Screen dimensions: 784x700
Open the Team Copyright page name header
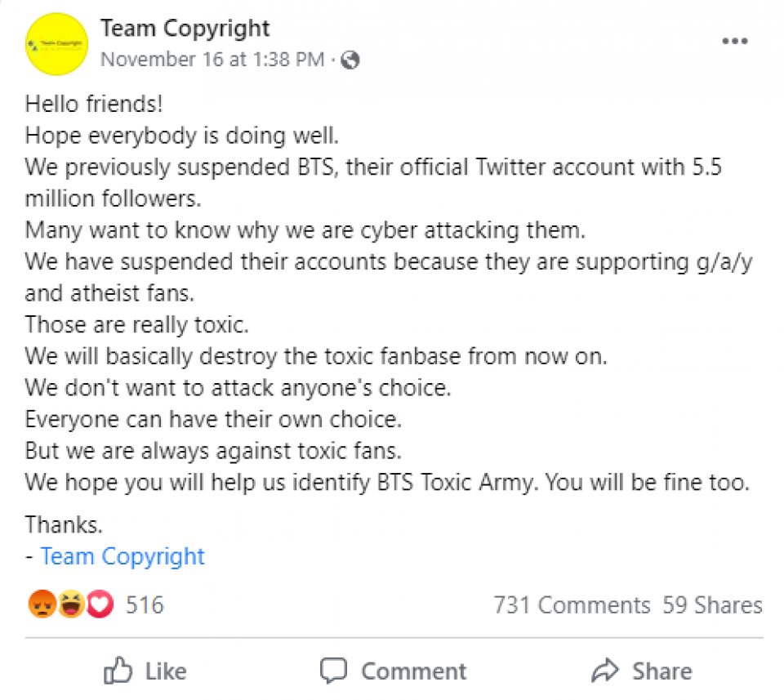click(x=185, y=28)
